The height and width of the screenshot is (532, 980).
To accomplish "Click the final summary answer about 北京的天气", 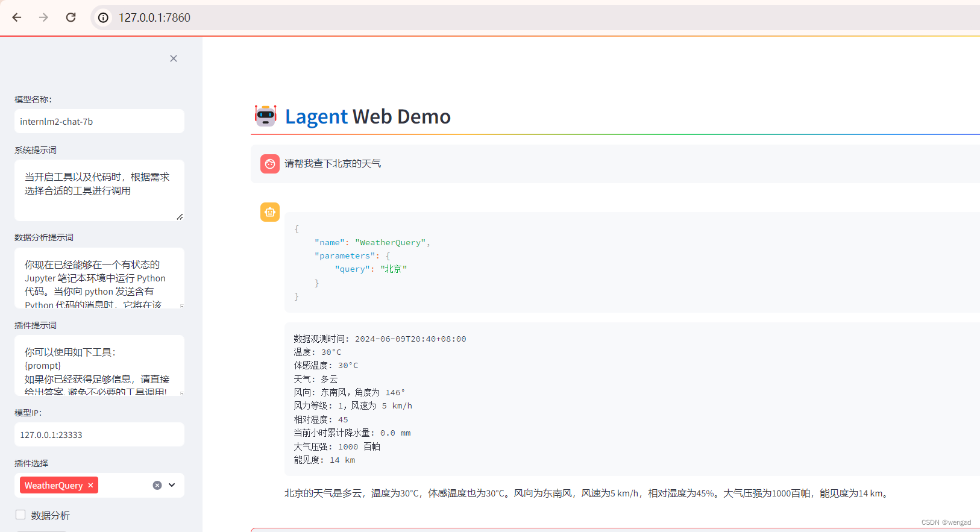I will pyautogui.click(x=587, y=493).
